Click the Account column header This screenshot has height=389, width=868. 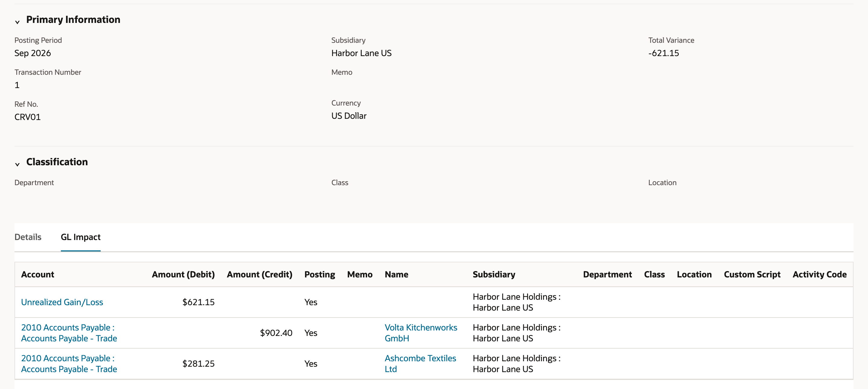tap(37, 274)
